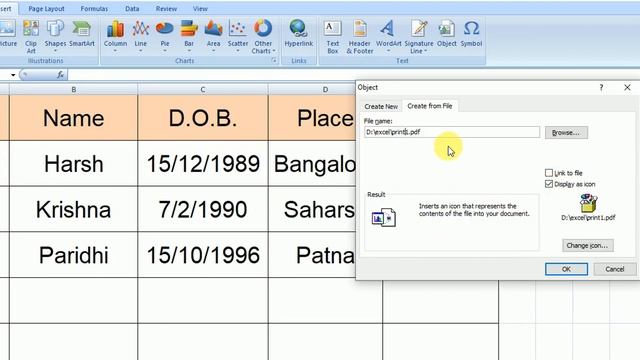Cancel the Object dialog

[615, 269]
